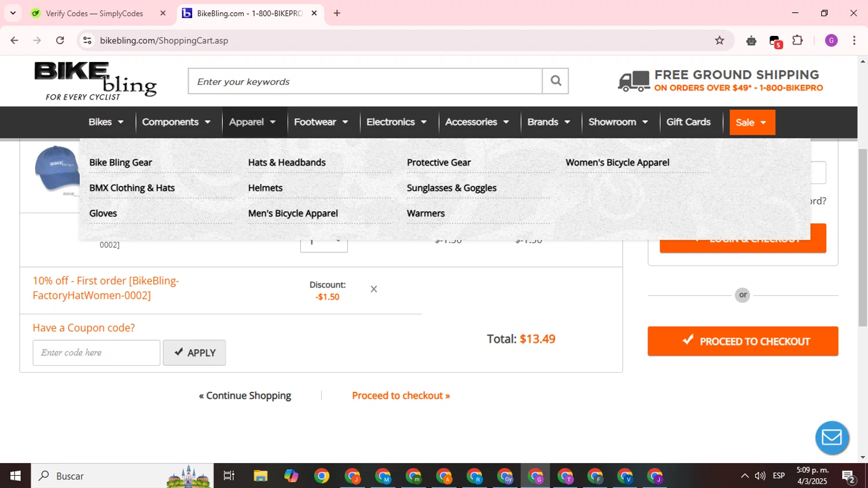Select Protective Gear

439,163
